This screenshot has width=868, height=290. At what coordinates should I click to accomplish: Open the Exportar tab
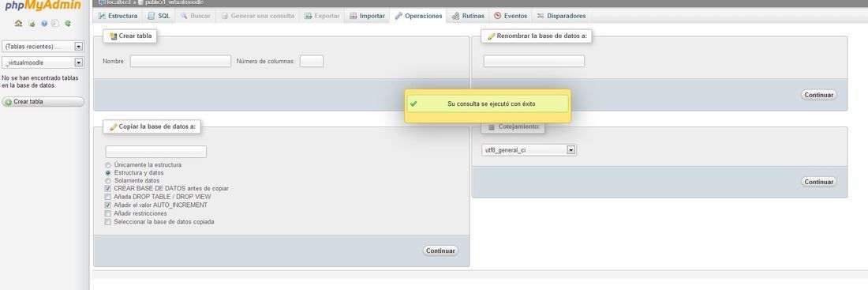pos(322,16)
